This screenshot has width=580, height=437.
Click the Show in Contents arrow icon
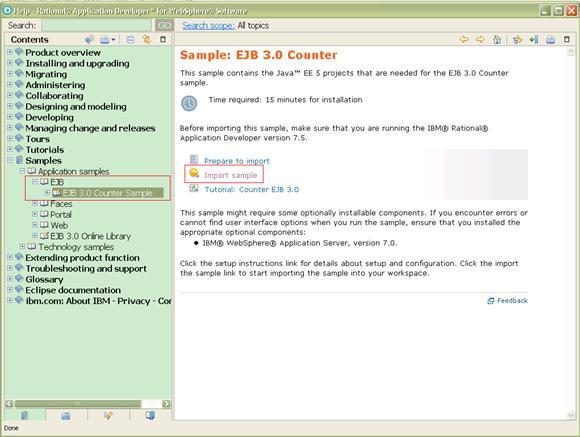pos(89,39)
